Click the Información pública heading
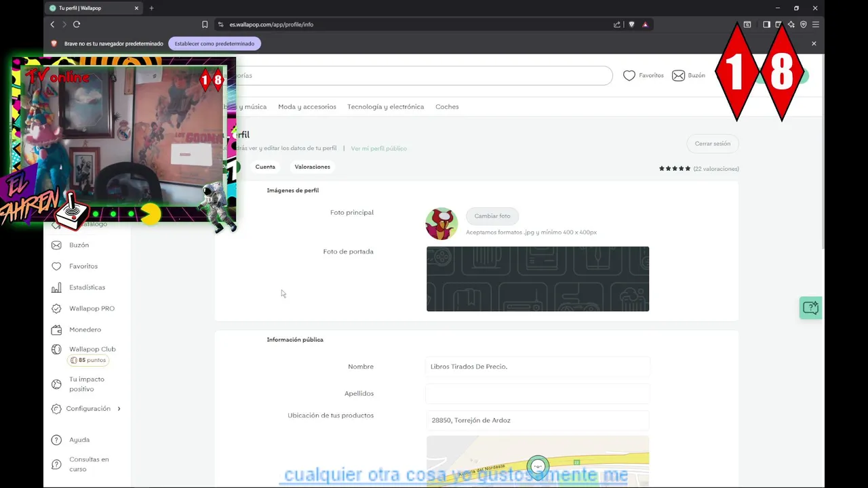868x488 pixels. point(295,340)
